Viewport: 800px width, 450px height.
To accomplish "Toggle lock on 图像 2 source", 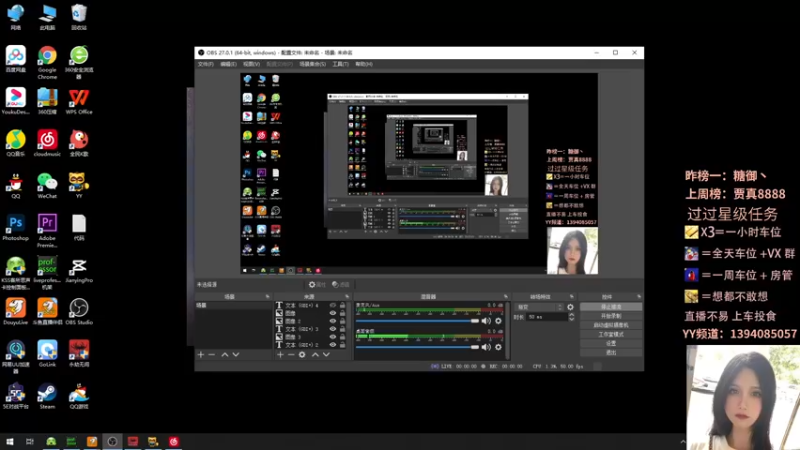I will coord(343,321).
